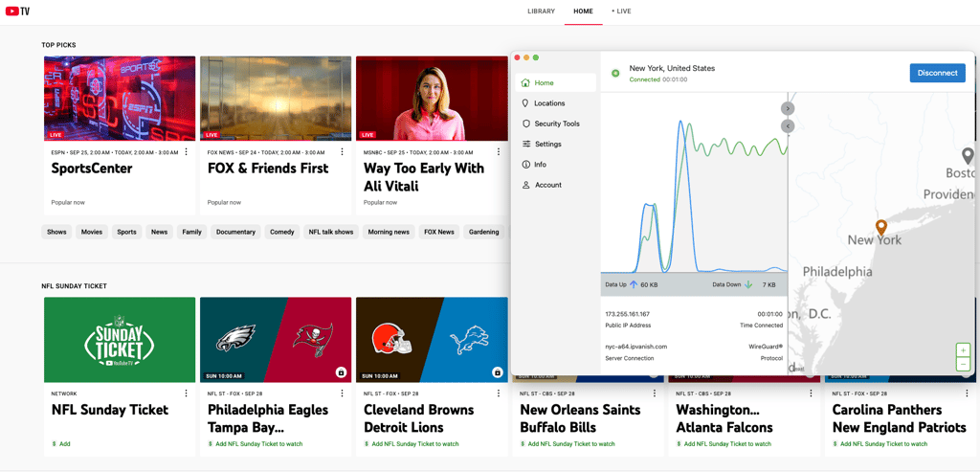Select the Gardening filter chip
This screenshot has width=980, height=472.
coord(483,232)
